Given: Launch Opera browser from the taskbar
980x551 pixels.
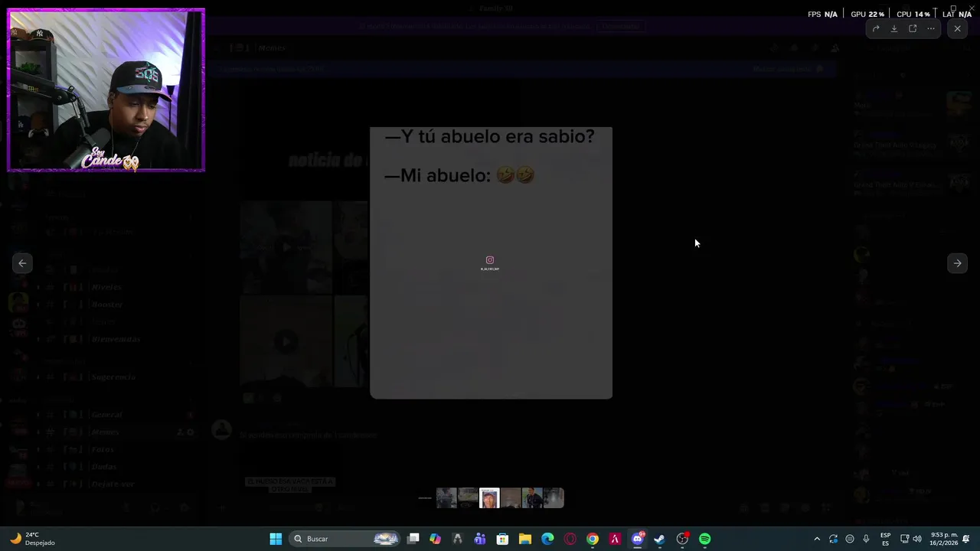Looking at the screenshot, I should [x=570, y=539].
